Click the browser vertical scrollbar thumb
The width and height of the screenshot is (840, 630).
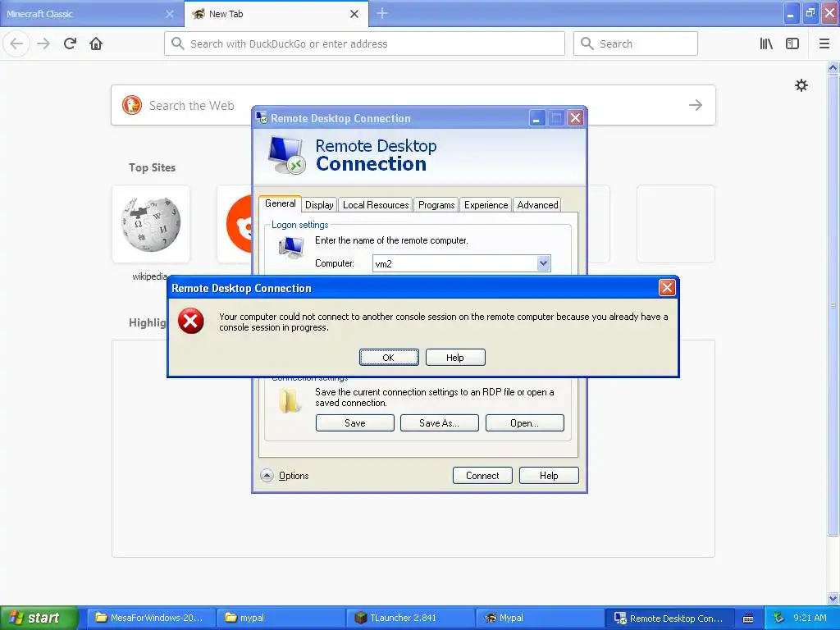(833, 304)
